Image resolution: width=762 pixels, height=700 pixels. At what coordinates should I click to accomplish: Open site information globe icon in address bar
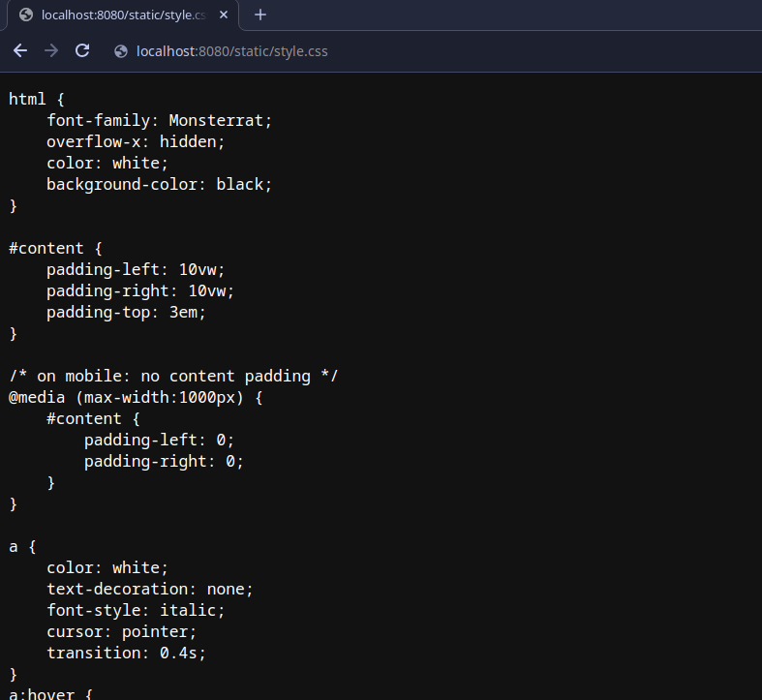[121, 51]
